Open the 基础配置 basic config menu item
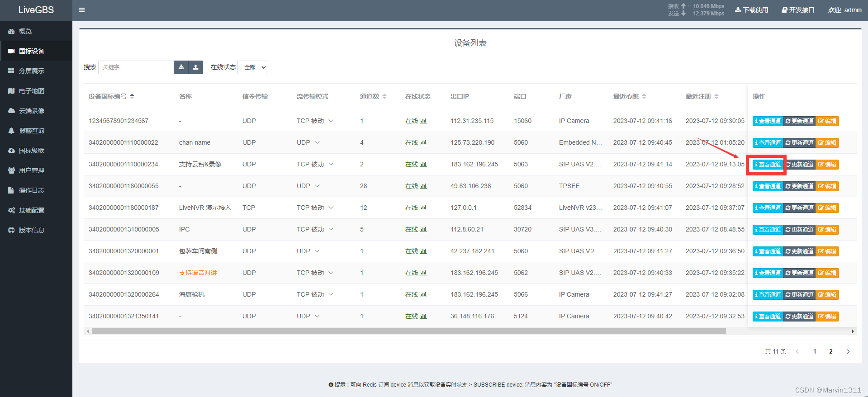The height and width of the screenshot is (397, 868). tap(36, 210)
